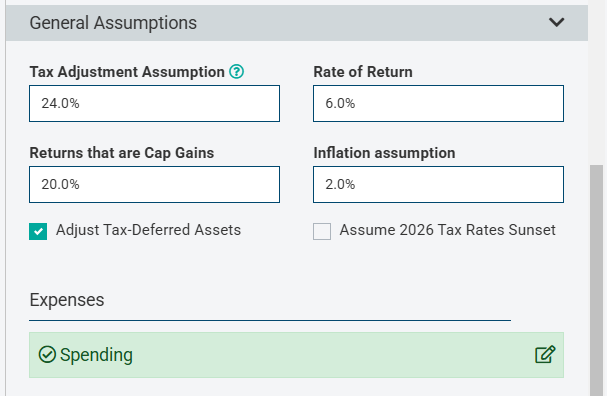Click the green check circle beside Spending
Screen dimensions: 607x396
click(47, 355)
